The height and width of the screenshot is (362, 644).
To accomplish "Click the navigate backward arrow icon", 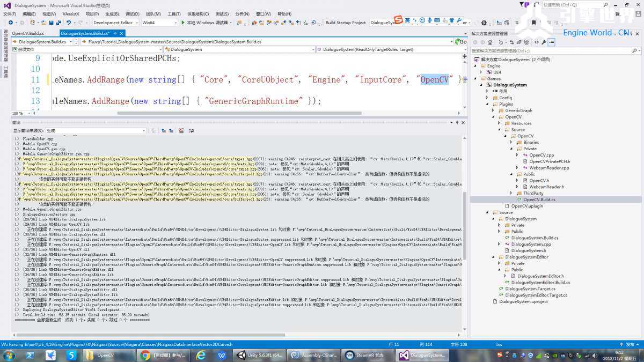I will point(10,23).
